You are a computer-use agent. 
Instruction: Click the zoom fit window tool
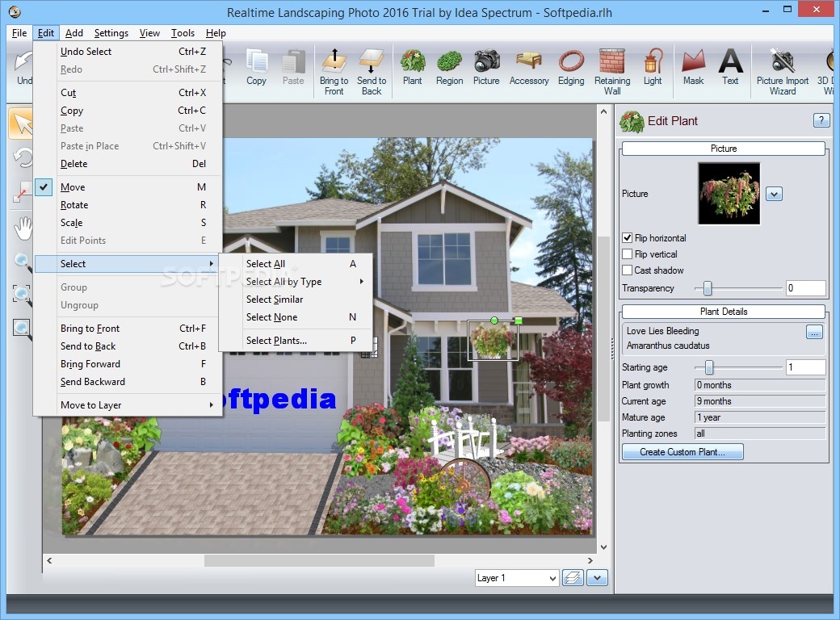(23, 329)
